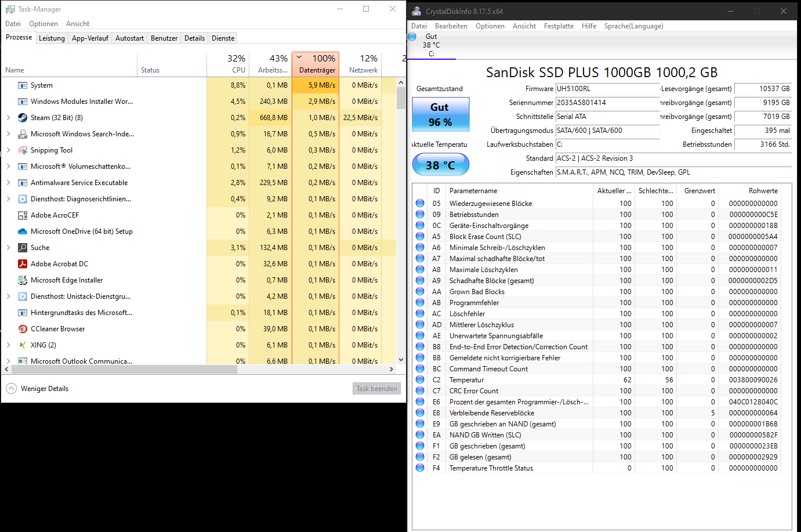
Task: Click the status orb for Temperatur attribute
Action: click(420, 379)
